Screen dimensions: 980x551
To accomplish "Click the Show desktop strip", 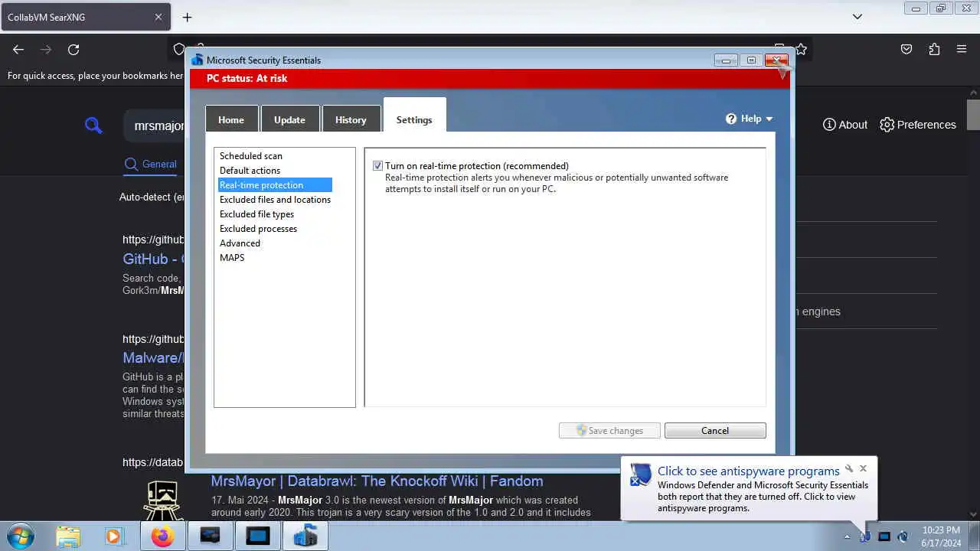I will click(x=974, y=536).
